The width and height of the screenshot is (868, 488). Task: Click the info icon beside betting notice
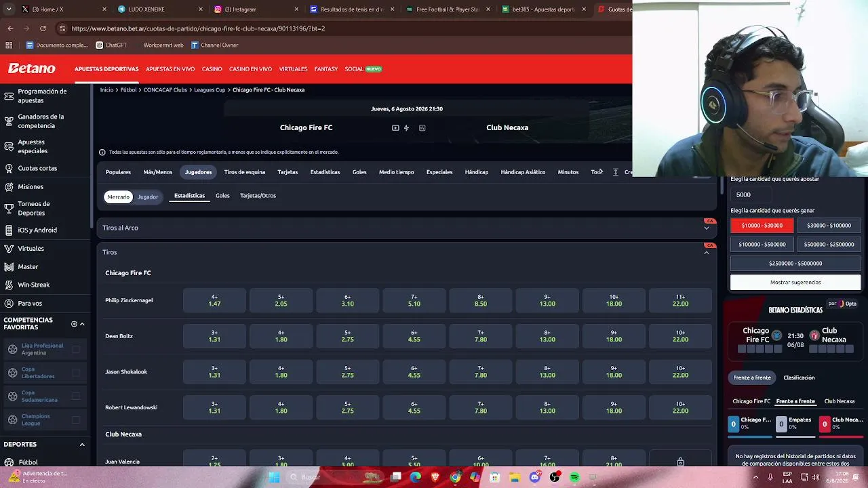click(x=102, y=152)
